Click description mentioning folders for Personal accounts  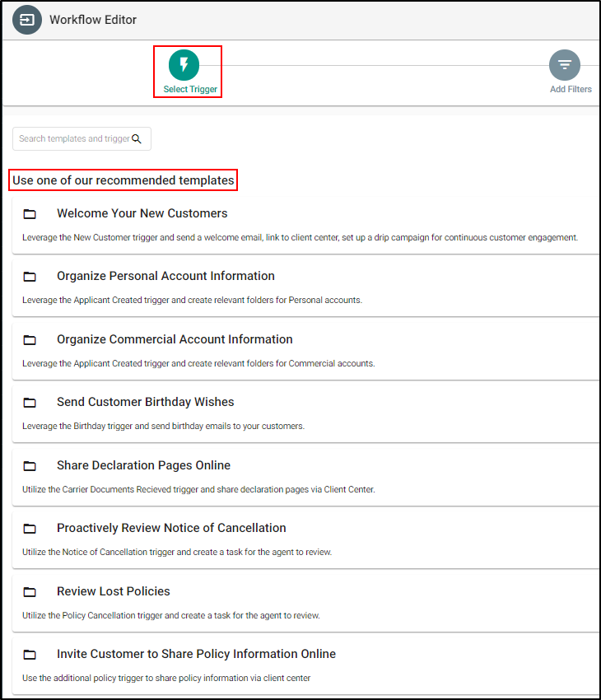coord(192,300)
